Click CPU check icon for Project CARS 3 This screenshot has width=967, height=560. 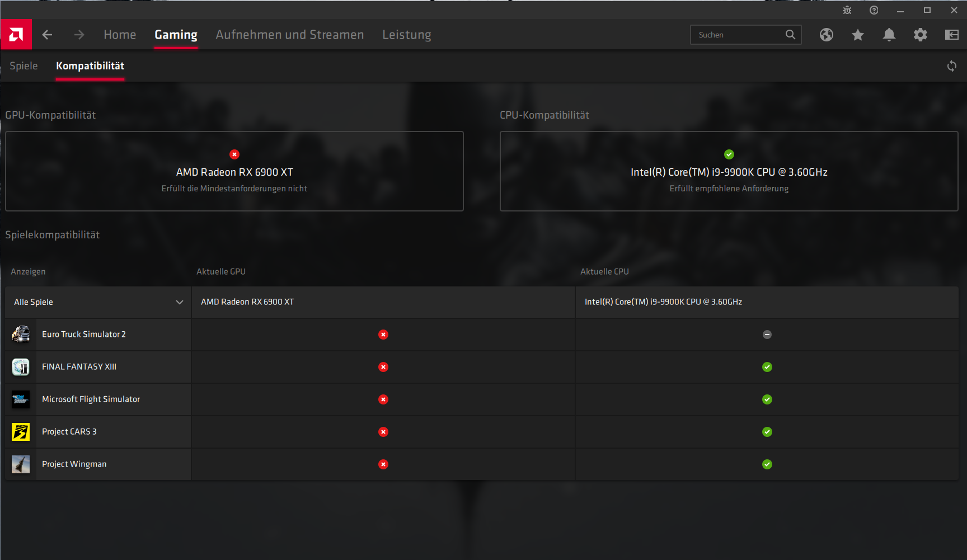(767, 432)
